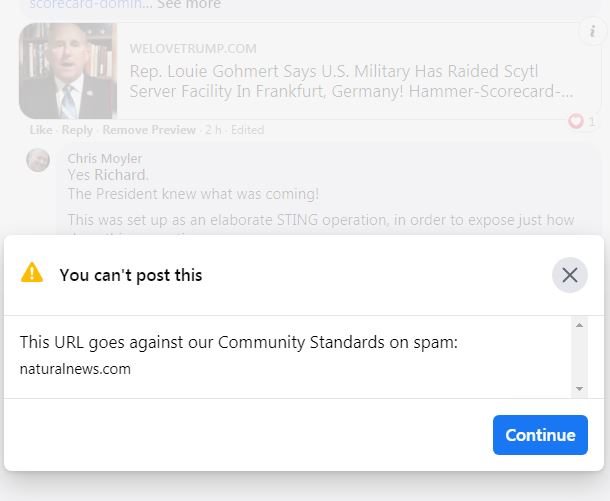Like the comment
The height and width of the screenshot is (501, 610).
(40, 130)
